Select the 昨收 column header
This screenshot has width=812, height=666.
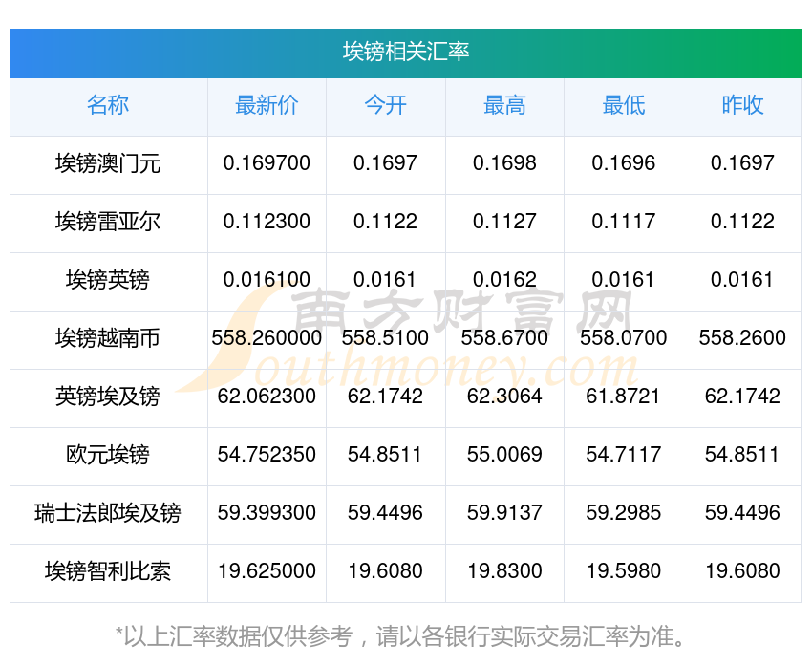coord(742,105)
